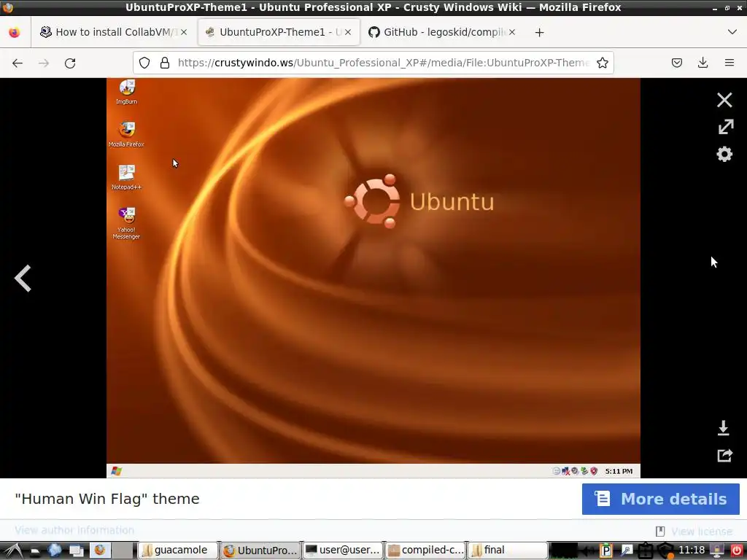Switch to final folder taskbar window
The image size is (747, 560).
pos(508,550)
